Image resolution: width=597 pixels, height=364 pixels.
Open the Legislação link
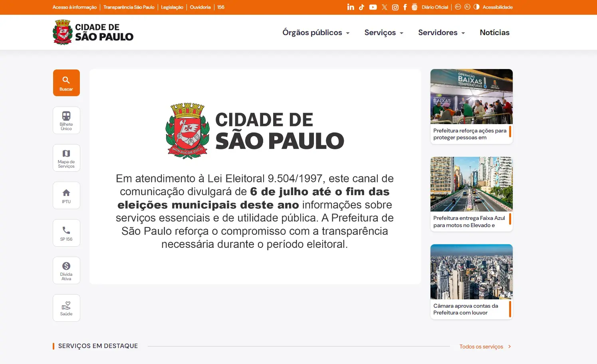click(x=172, y=7)
